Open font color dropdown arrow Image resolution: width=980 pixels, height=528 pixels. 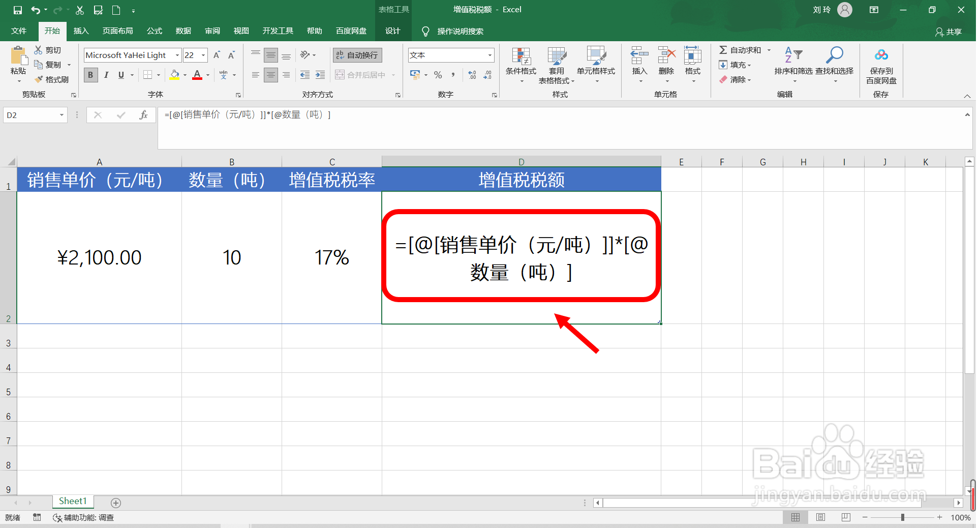tap(208, 75)
